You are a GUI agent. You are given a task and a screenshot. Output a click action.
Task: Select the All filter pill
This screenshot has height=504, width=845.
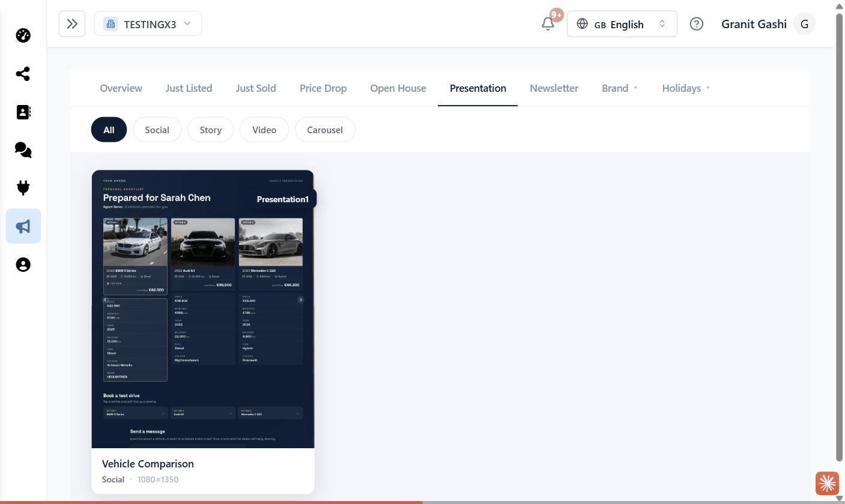109,130
